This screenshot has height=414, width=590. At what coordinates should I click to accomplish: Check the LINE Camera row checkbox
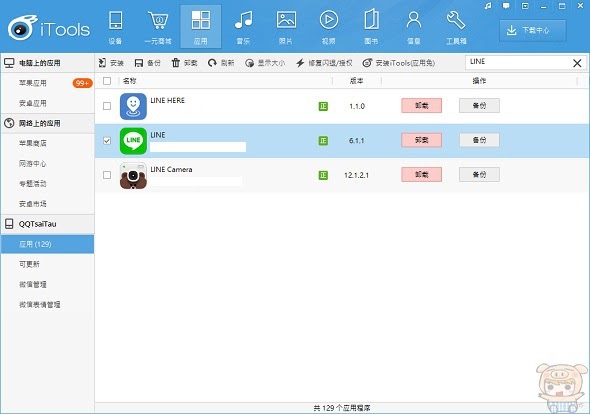pos(107,175)
